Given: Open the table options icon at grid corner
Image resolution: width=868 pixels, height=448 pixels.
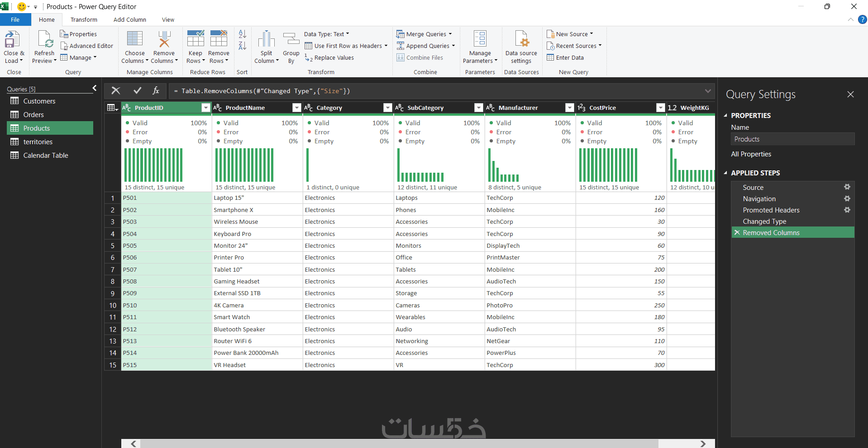Looking at the screenshot, I should click(112, 108).
